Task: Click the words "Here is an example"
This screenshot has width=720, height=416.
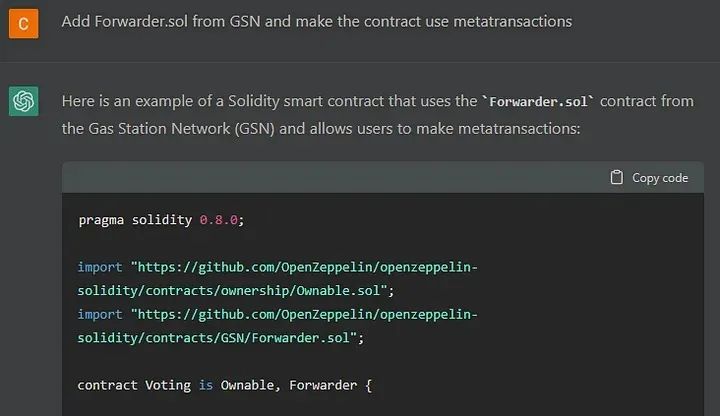Action: pos(127,101)
